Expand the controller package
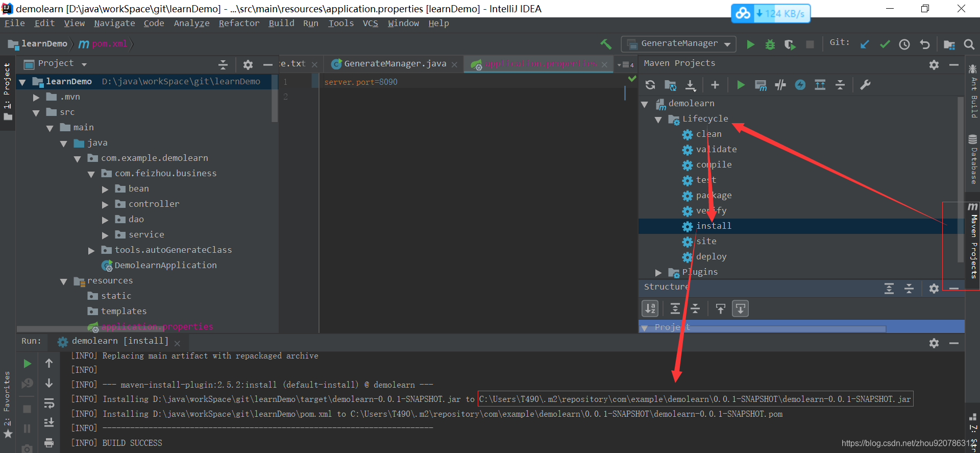The image size is (980, 453). 105,205
